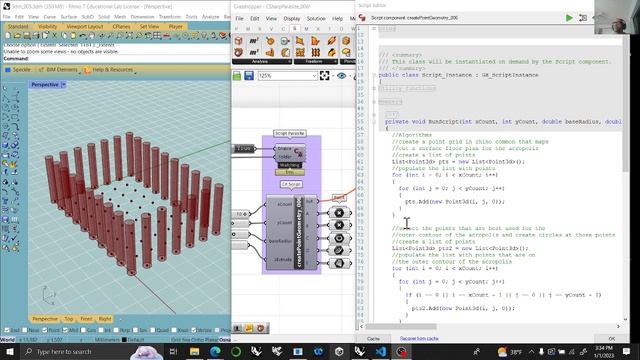The height and width of the screenshot is (360, 640).
Task: Toggle Grasshopper preview eye icon
Action: pyautogui.click(x=342, y=76)
